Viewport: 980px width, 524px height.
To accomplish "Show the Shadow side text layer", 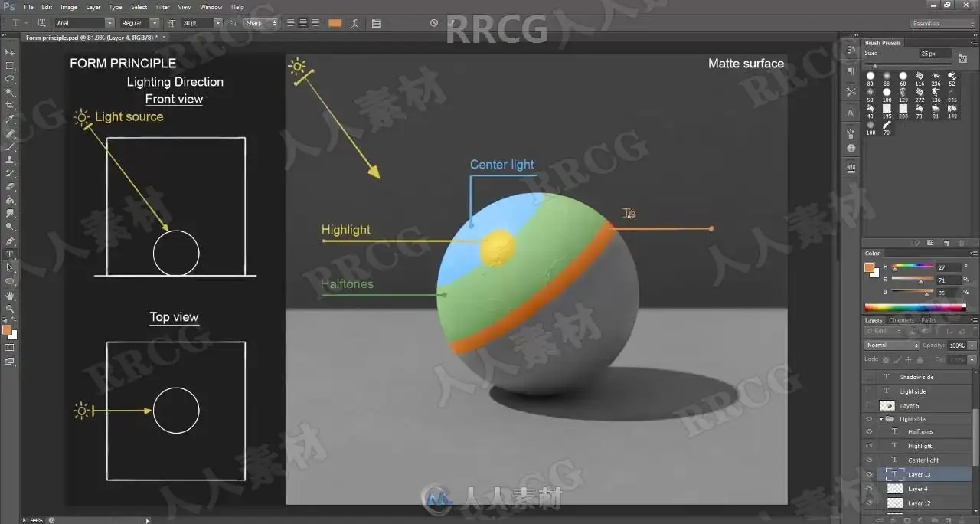I will coord(869,377).
